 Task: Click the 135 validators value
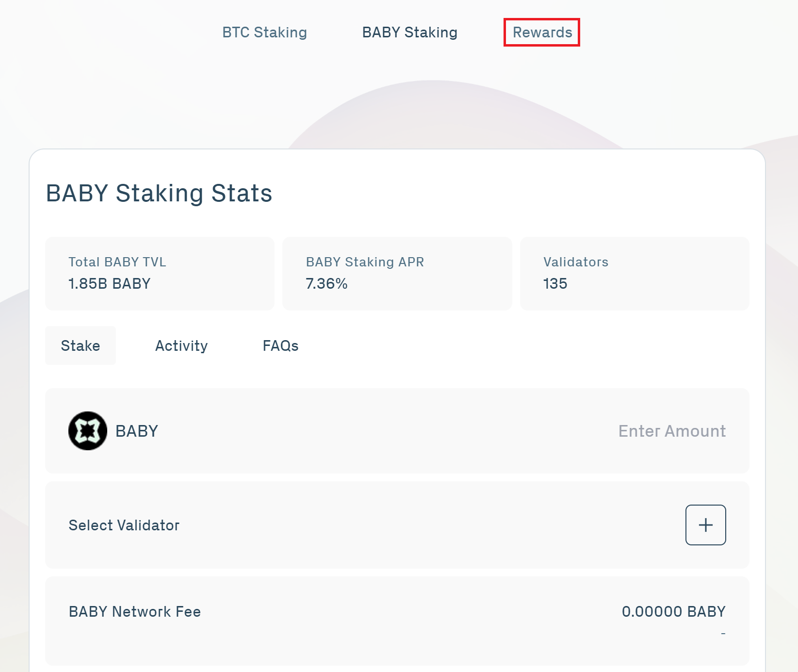click(x=555, y=284)
